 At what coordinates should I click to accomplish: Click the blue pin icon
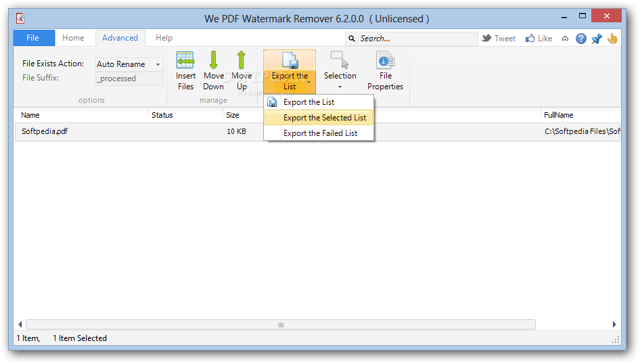[597, 39]
